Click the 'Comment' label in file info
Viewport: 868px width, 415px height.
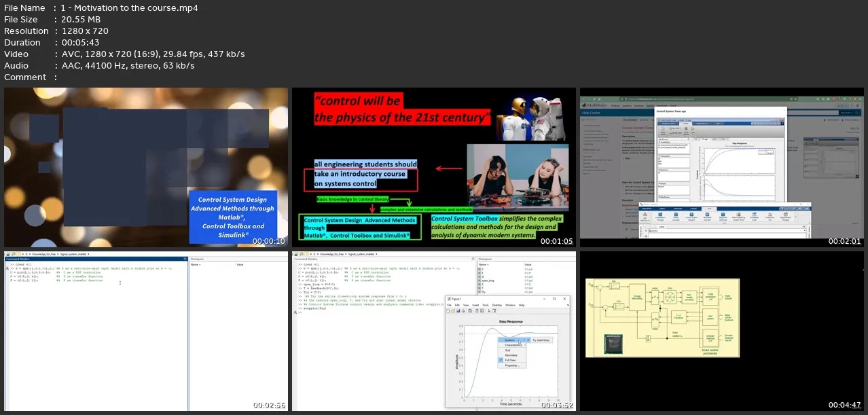(25, 77)
